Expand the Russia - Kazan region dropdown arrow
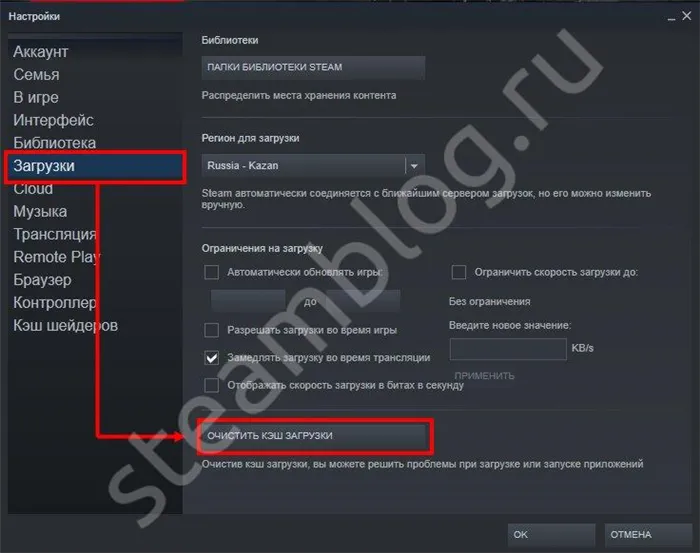The height and width of the screenshot is (553, 700). click(x=414, y=166)
